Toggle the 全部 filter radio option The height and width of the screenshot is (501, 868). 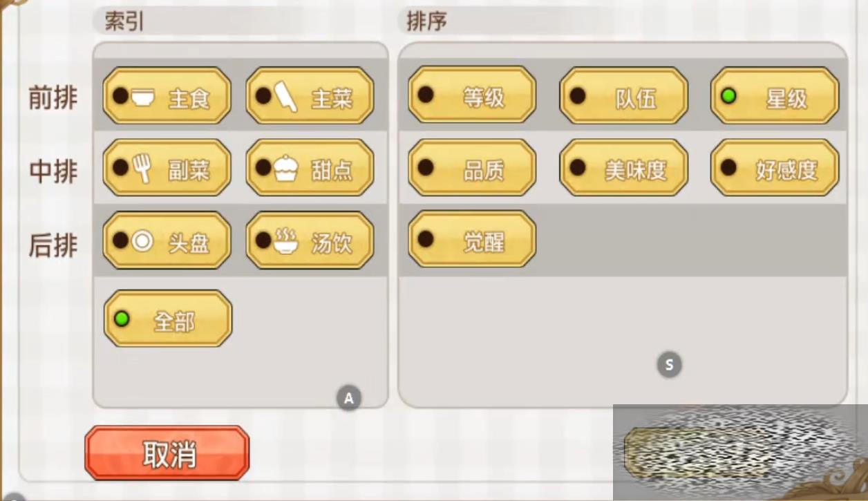click(x=168, y=319)
